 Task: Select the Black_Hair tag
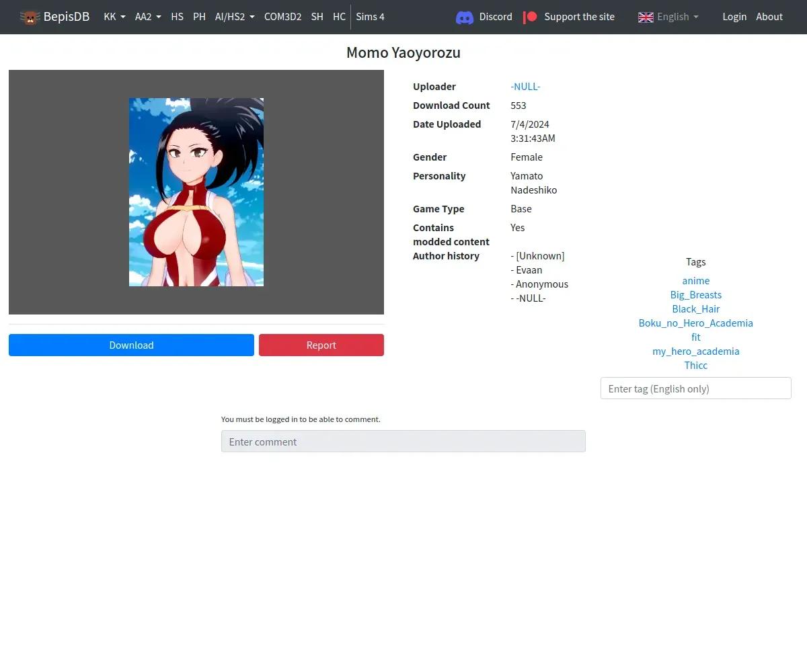coord(696,309)
